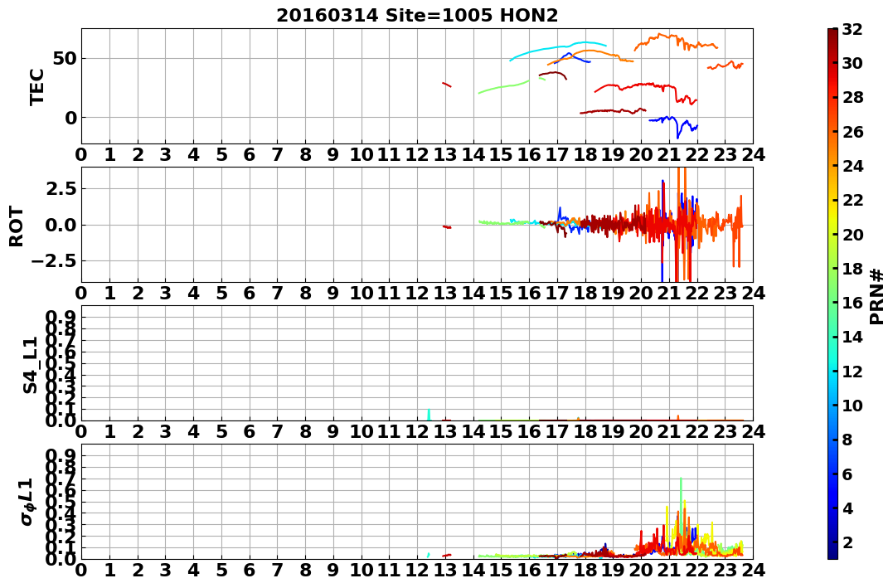Click the green middle of the PRN colorbar

(x=832, y=294)
